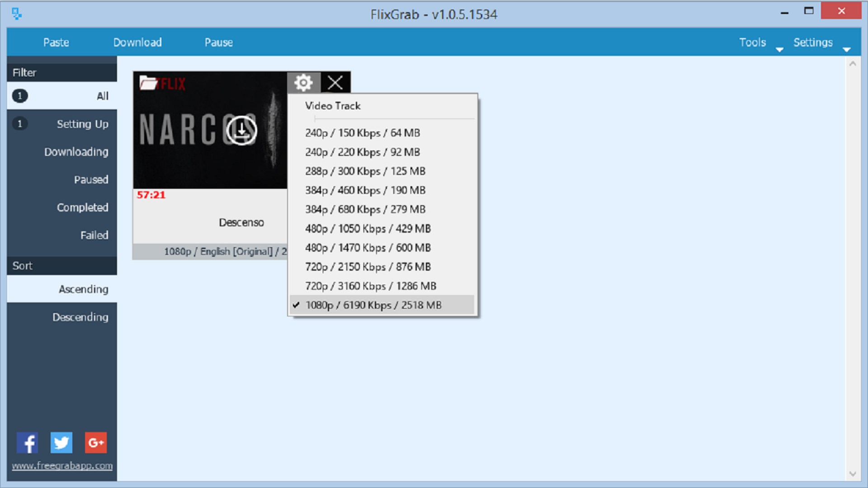Pick 384p / 680 Kbps / 279 MB option
The image size is (868, 488).
tap(365, 210)
